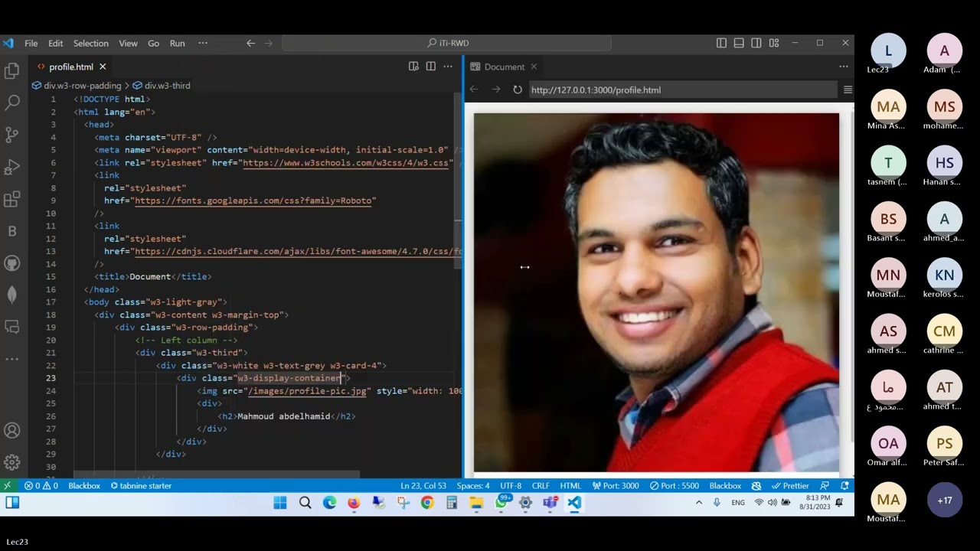The image size is (980, 551).
Task: Open notifications bell in status bar
Action: pyautogui.click(x=844, y=485)
